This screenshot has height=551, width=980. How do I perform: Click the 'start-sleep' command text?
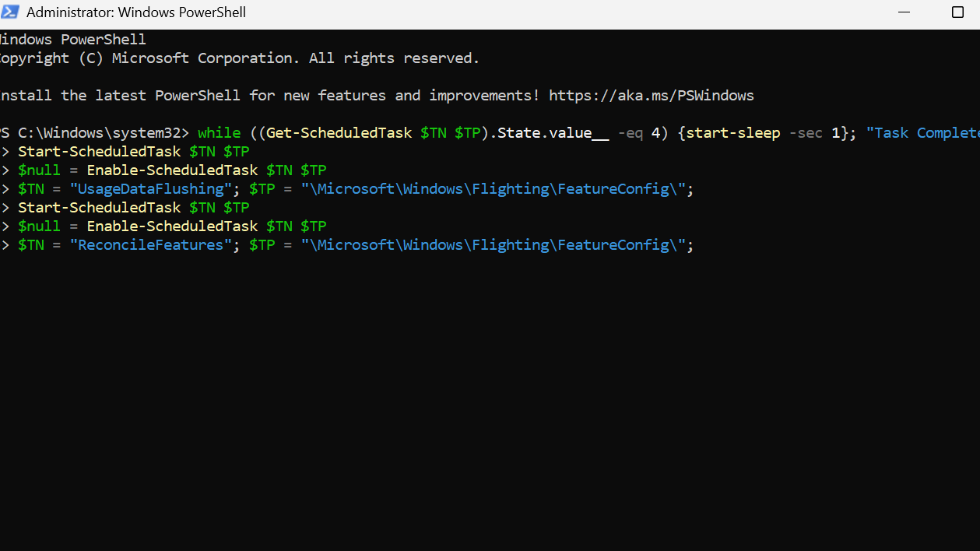tap(732, 133)
